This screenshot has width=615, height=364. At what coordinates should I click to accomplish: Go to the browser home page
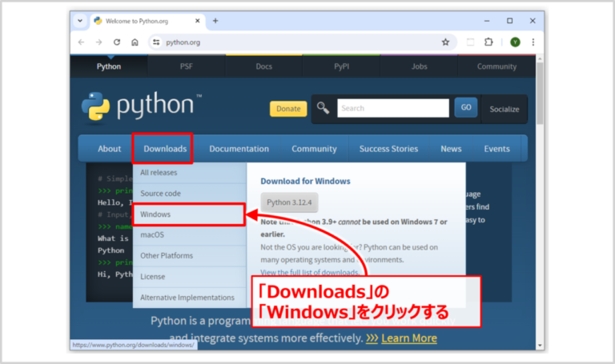(135, 42)
